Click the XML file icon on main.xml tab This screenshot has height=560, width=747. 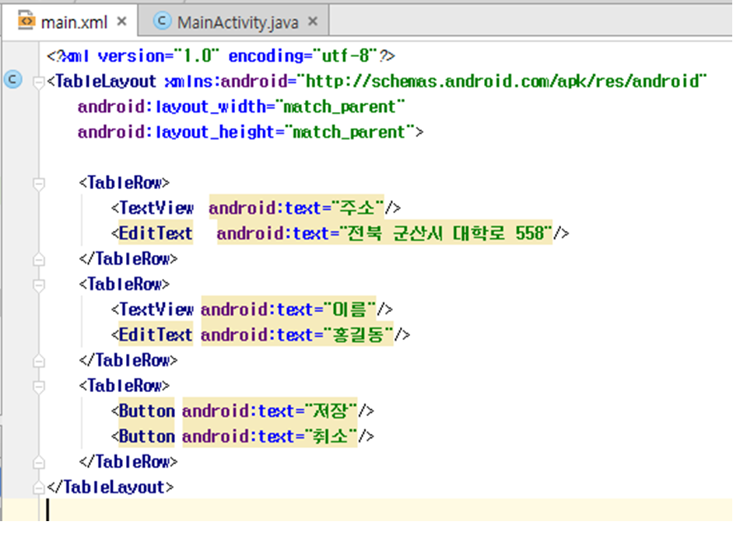pos(26,22)
